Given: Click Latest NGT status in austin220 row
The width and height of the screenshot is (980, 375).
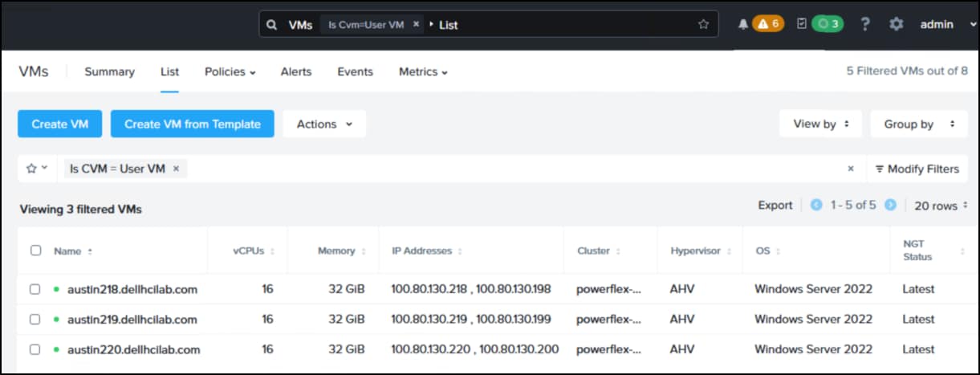Looking at the screenshot, I should (918, 350).
